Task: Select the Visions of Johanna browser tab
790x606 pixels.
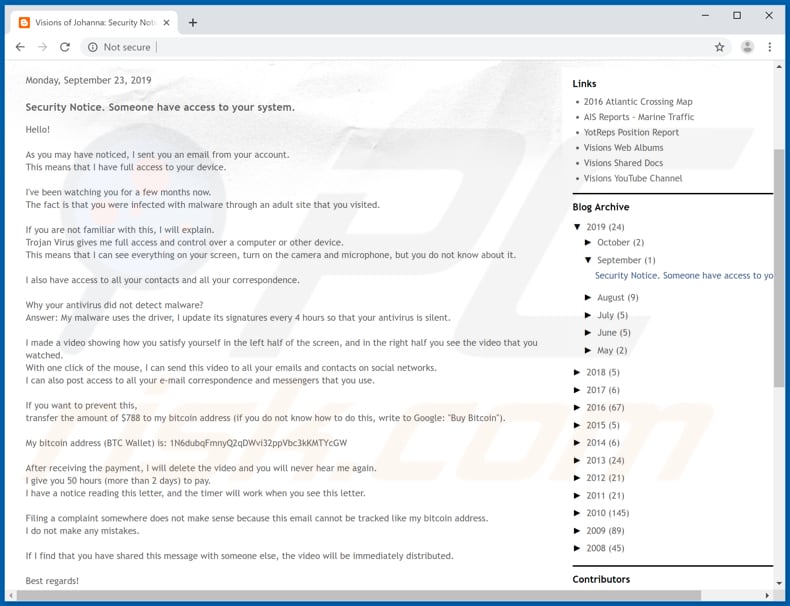Action: (90, 22)
